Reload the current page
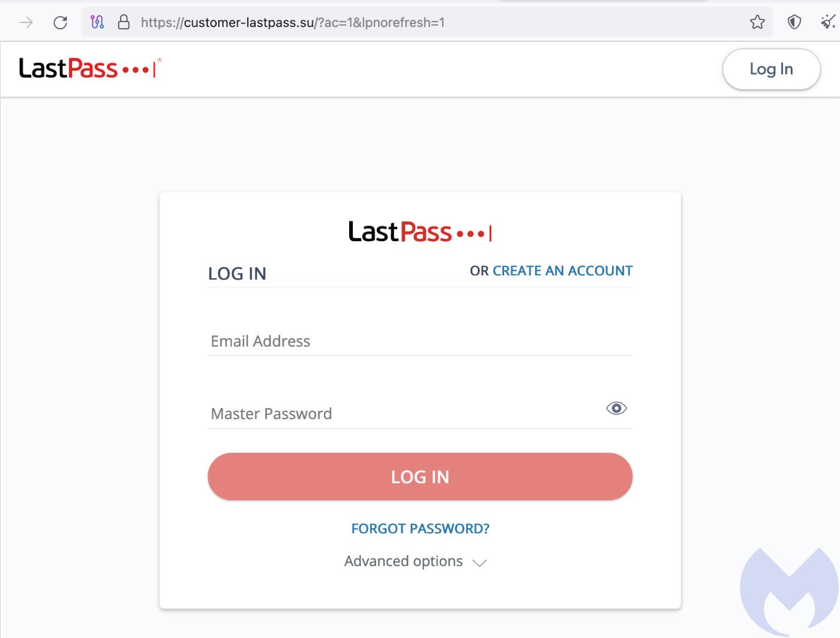Image resolution: width=840 pixels, height=638 pixels. pyautogui.click(x=59, y=22)
